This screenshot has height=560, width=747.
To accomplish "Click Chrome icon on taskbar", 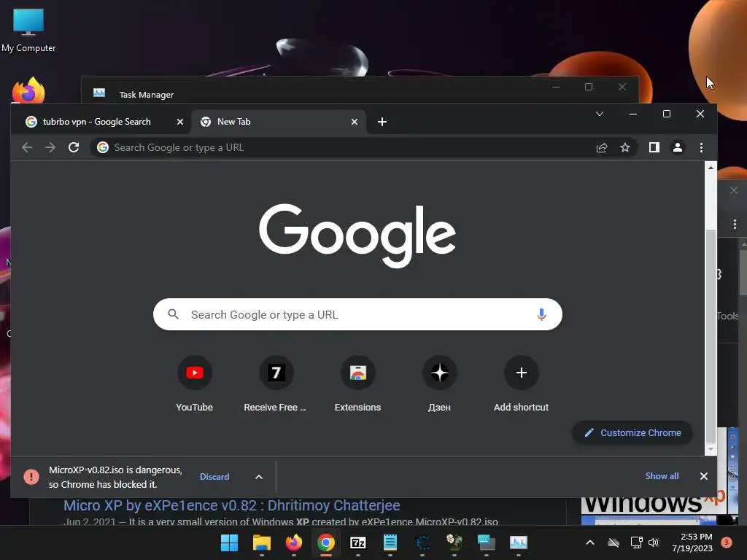I will [x=326, y=542].
